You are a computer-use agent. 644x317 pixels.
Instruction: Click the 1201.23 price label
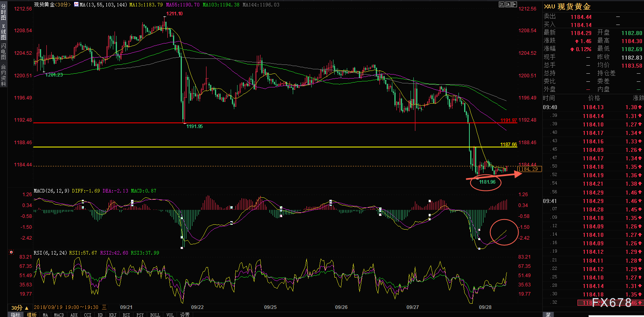tap(54, 75)
